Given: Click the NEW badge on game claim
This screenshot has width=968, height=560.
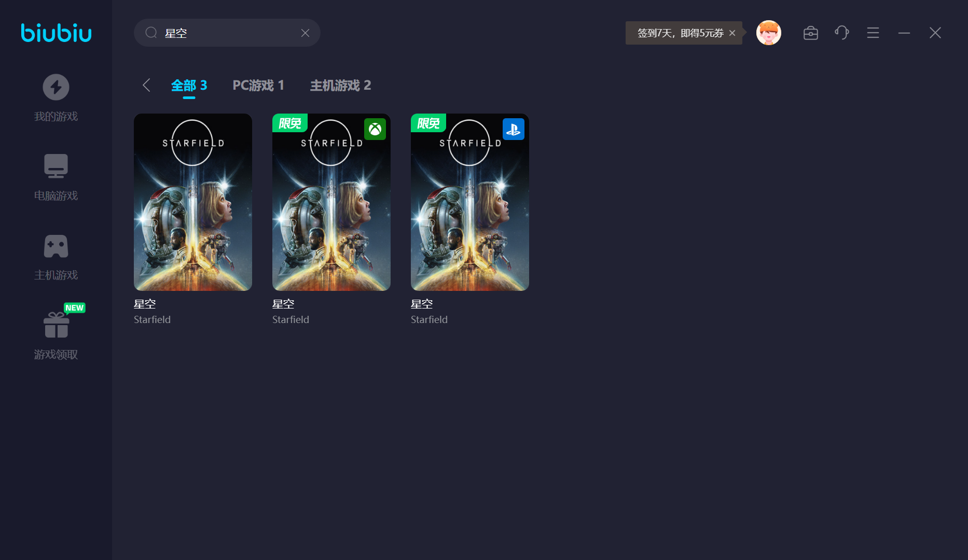Looking at the screenshot, I should (74, 307).
